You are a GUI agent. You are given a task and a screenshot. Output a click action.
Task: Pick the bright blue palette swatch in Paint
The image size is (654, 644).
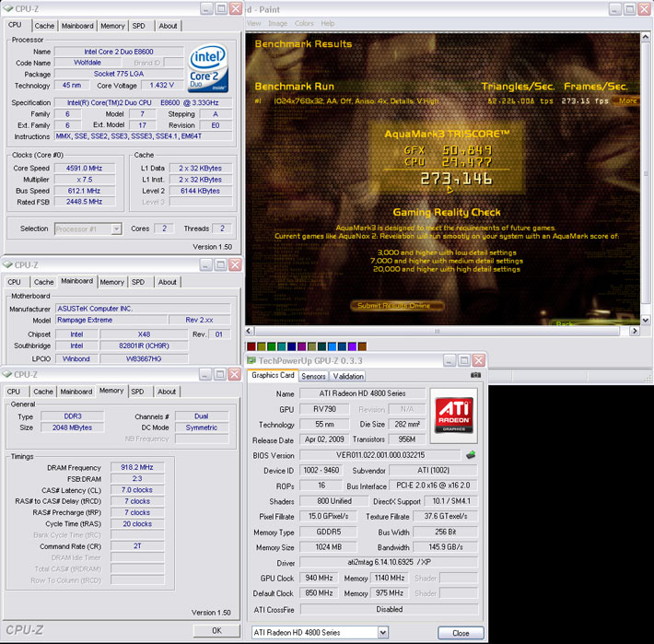pyautogui.click(x=332, y=346)
